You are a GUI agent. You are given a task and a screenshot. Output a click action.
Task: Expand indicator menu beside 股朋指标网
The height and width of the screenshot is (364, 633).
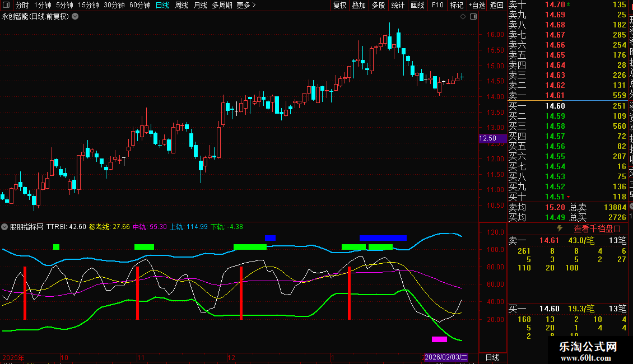[x=5, y=227]
